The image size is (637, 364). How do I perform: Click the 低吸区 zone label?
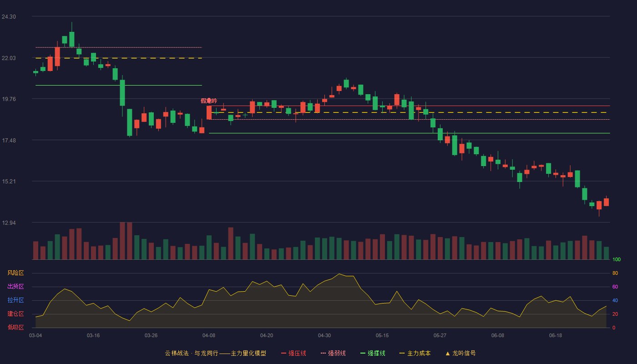click(15, 327)
